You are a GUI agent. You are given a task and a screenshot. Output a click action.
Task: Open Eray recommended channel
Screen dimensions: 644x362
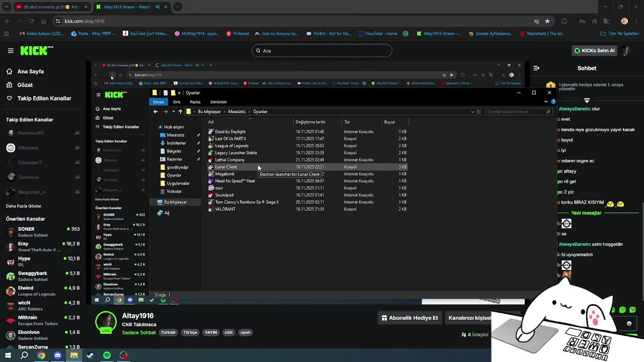pyautogui.click(x=43, y=246)
